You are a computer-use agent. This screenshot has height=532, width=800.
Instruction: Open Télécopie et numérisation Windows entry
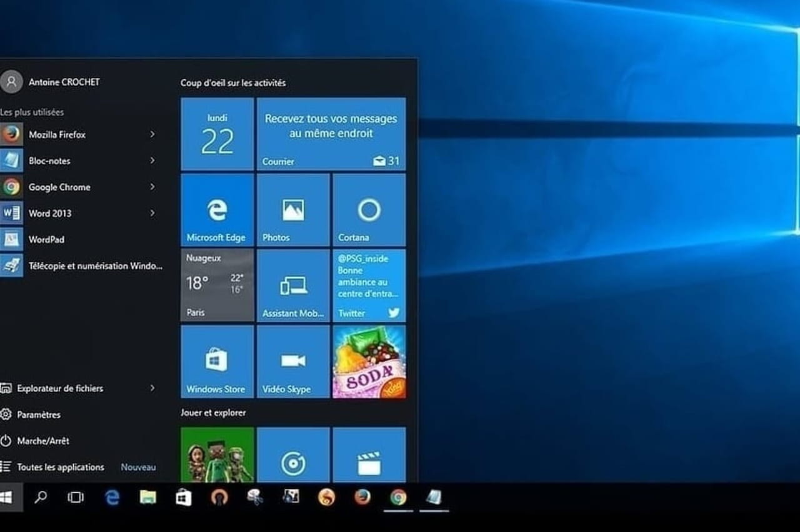tap(81, 265)
